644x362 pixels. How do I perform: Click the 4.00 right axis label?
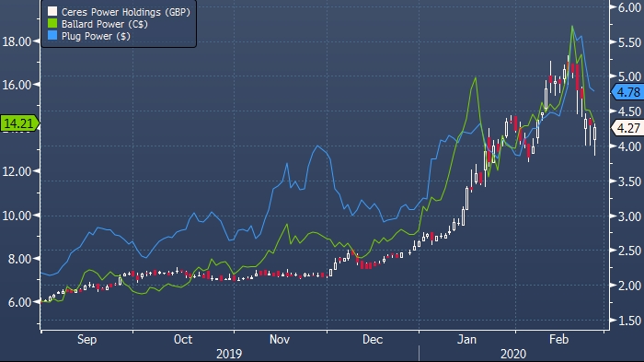629,146
